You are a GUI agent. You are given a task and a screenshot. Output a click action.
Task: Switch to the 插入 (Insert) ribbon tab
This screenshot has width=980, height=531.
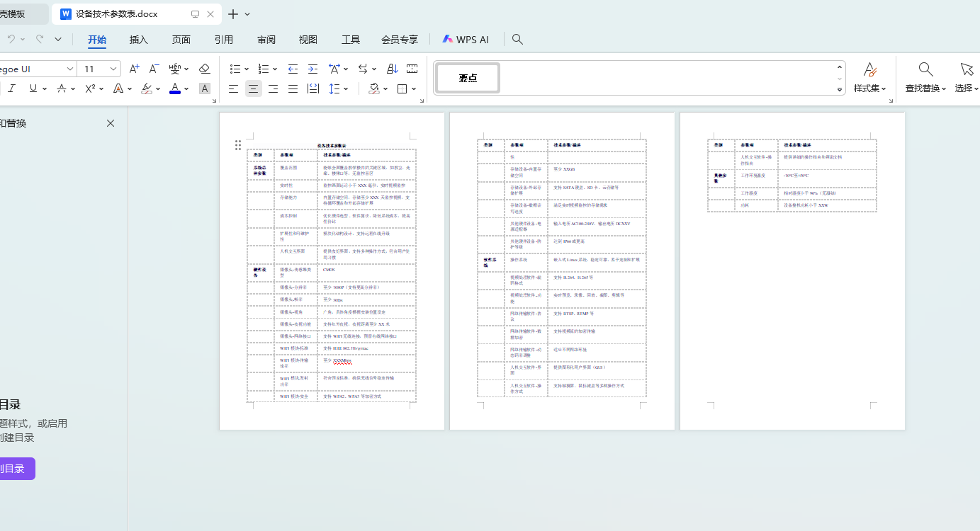tap(139, 40)
